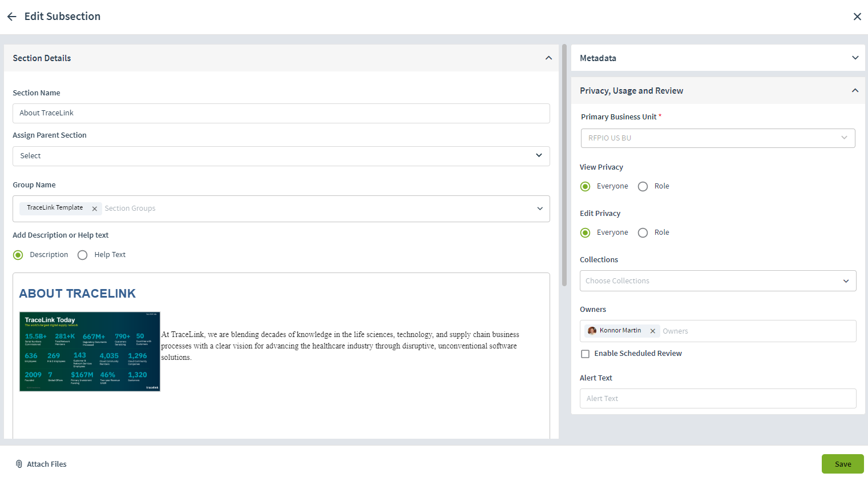Click Konnor Martin's avatar in Owners

click(592, 330)
